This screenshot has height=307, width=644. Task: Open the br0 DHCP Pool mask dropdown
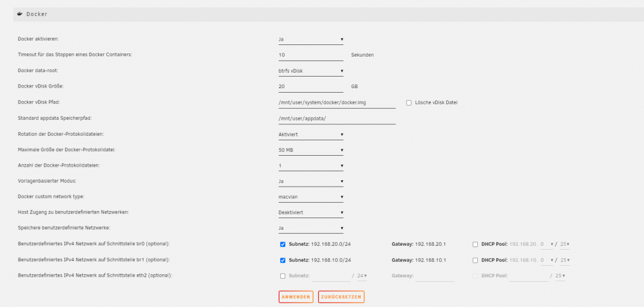pyautogui.click(x=565, y=244)
